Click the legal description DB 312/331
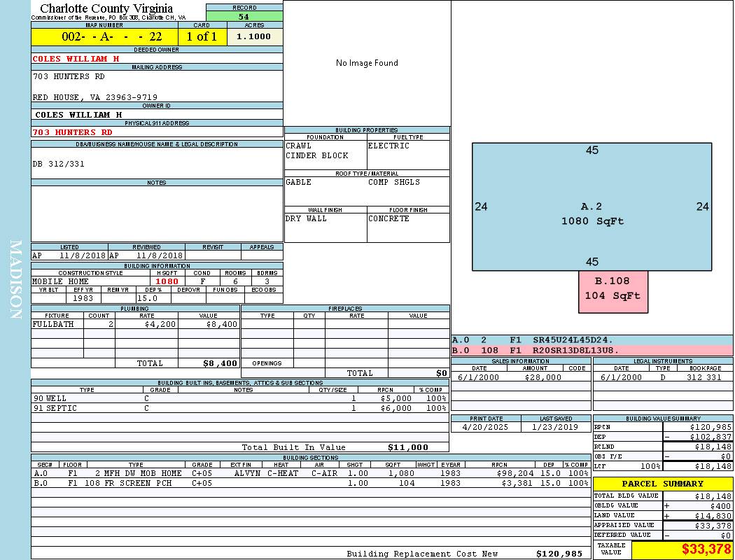The image size is (735, 560). click(59, 164)
